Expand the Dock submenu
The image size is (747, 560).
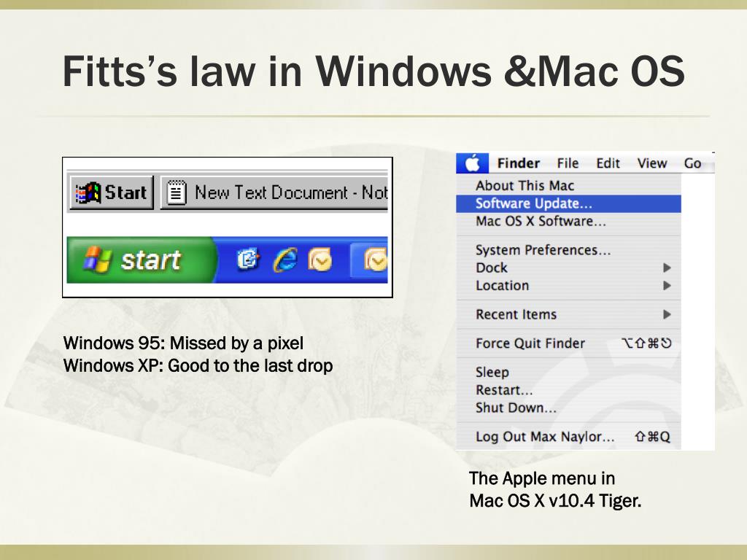click(x=568, y=268)
